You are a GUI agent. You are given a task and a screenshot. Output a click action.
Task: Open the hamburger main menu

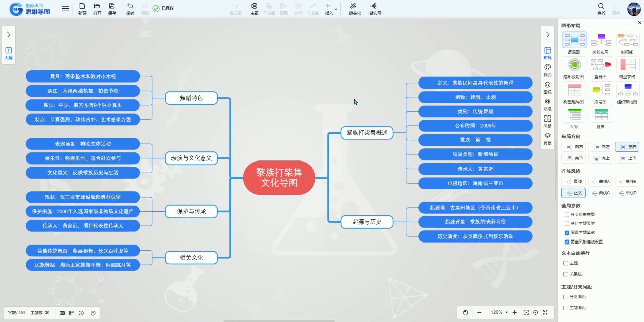(66, 8)
